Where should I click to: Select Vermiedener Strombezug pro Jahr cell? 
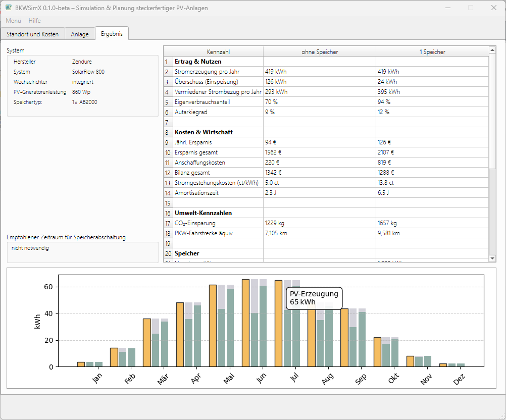[218, 92]
